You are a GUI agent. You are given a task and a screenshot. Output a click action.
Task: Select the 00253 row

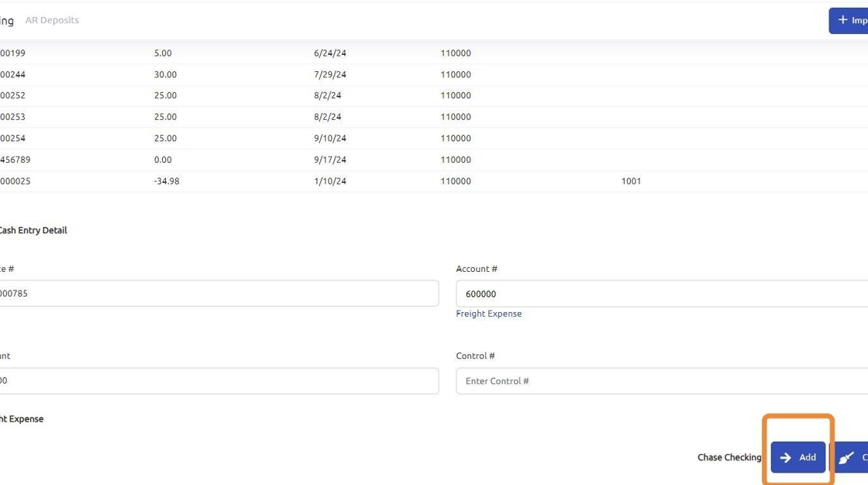point(434,117)
